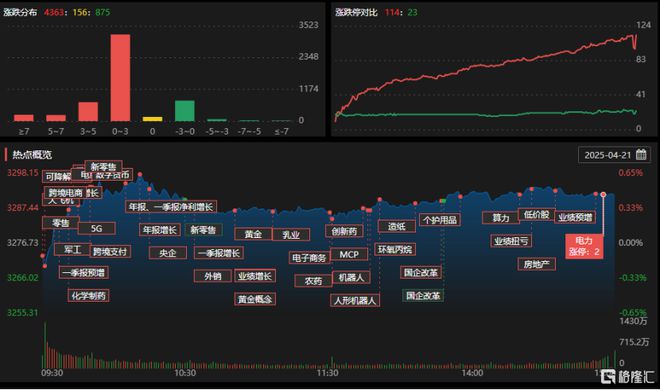
Task: Click the 热点概览 section header
Action: pyautogui.click(x=32, y=155)
